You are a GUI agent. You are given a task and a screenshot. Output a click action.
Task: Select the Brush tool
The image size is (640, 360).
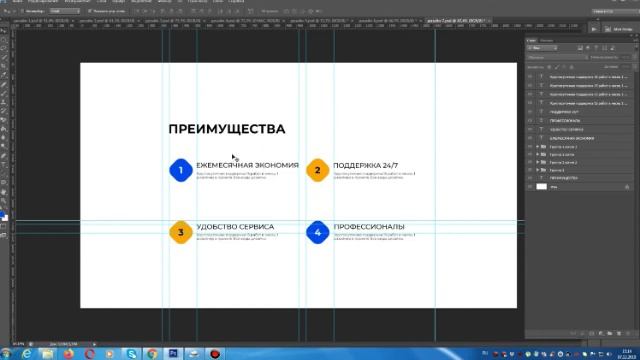click(x=4, y=93)
